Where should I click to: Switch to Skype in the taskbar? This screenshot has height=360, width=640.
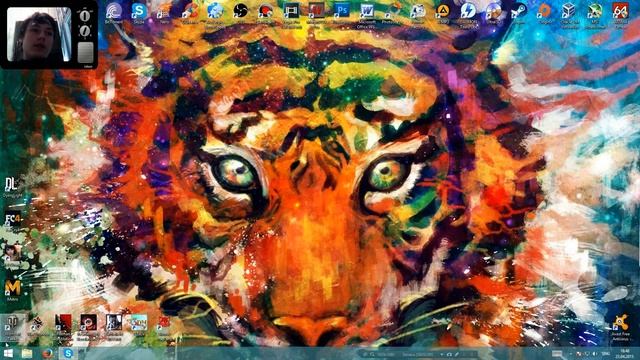68,353
